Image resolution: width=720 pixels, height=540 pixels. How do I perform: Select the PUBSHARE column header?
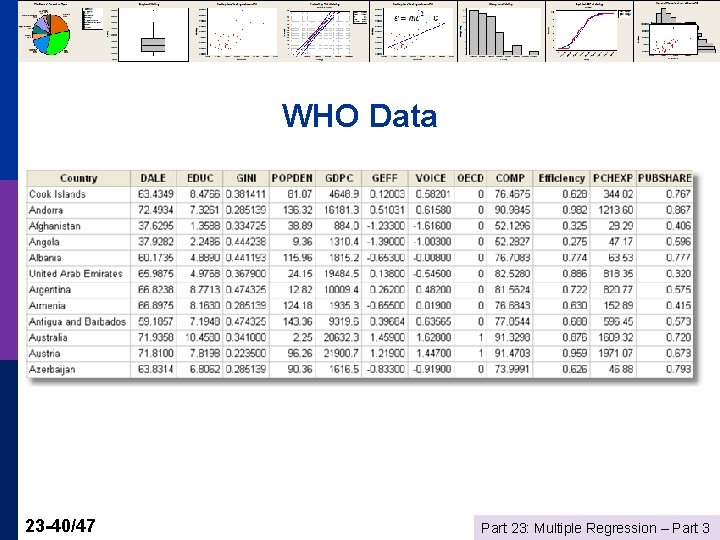(x=664, y=178)
